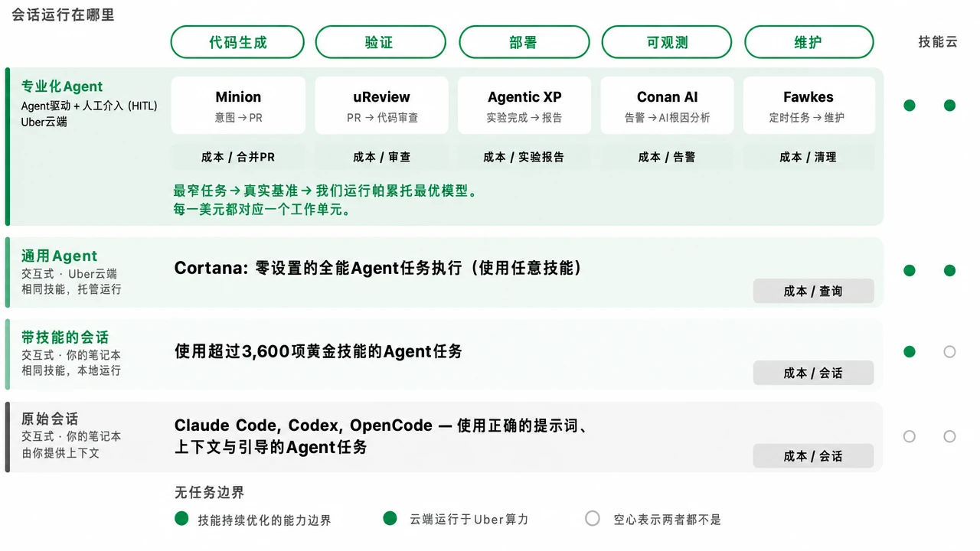Viewport: 980px width, 551px height.
Task: Open the Agentic XP card
Action: [x=524, y=106]
